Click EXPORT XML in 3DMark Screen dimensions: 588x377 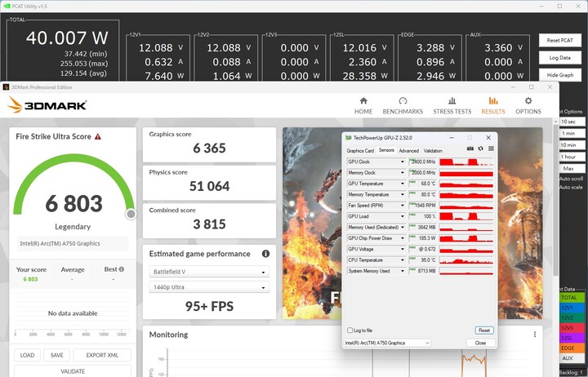point(102,355)
